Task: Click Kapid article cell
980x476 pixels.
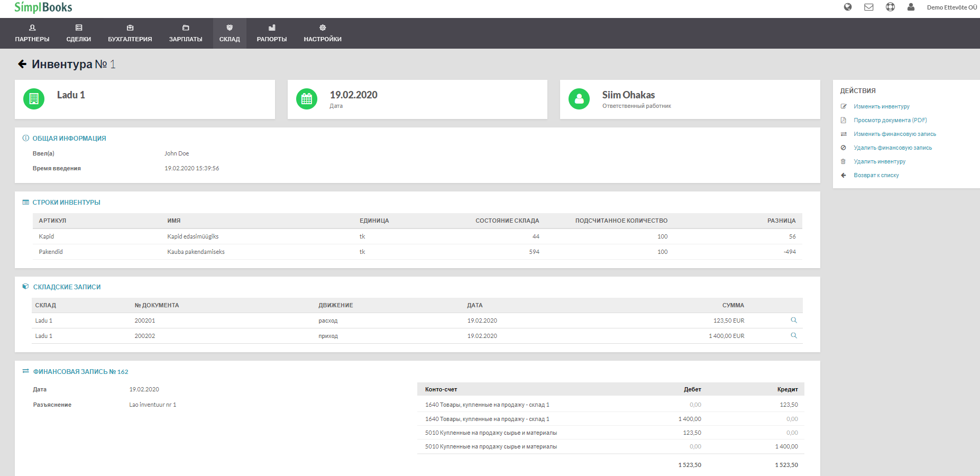Action: pyautogui.click(x=47, y=236)
